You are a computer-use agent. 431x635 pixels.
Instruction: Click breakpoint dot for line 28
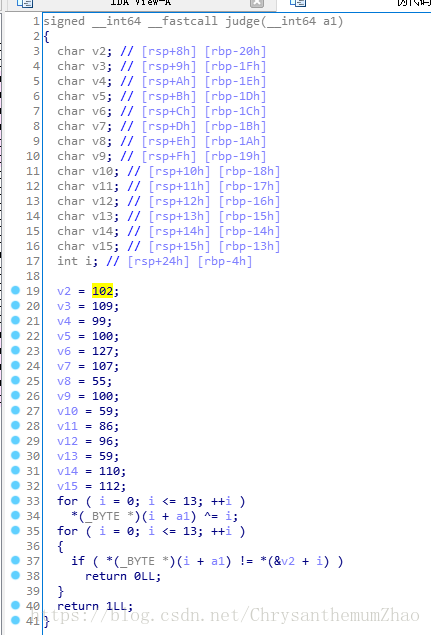(15, 425)
